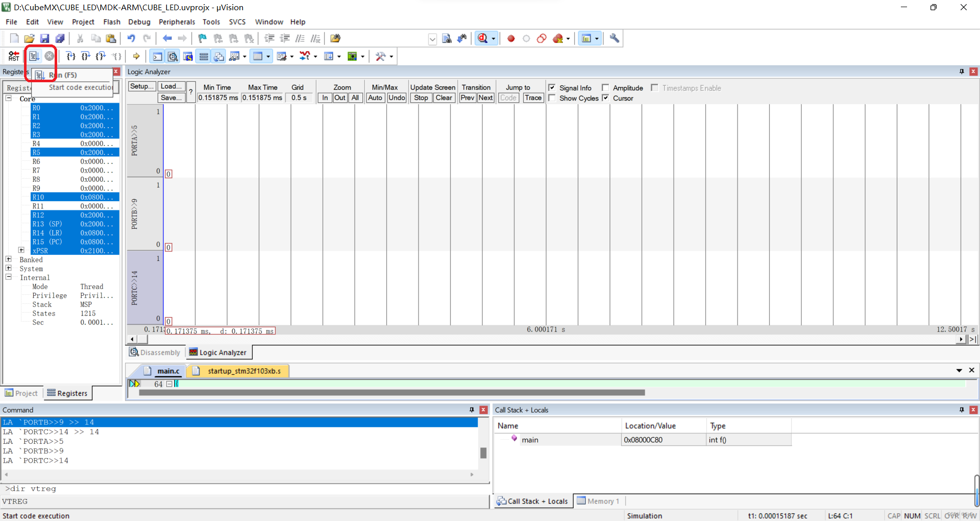This screenshot has height=521, width=980.
Task: Toggle Timestamps Enable checkbox
Action: 654,87
